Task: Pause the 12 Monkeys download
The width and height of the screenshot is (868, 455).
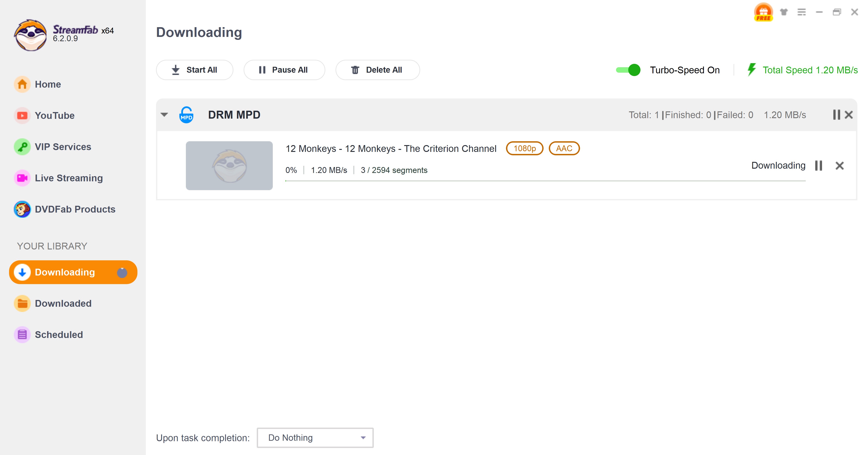Action: click(818, 165)
